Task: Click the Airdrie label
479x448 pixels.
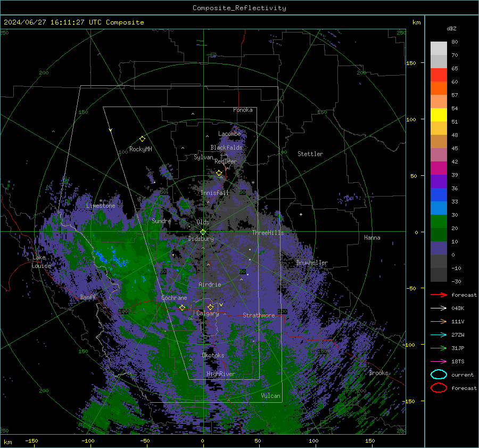Action: point(210,284)
